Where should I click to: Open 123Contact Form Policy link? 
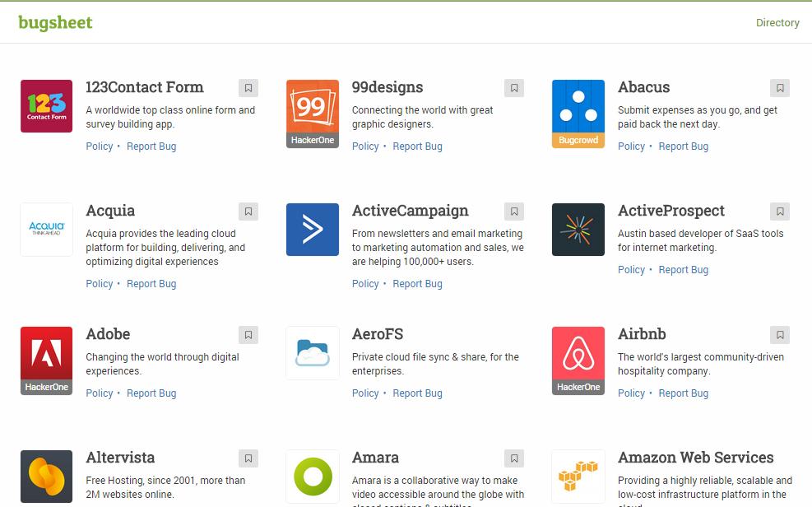click(100, 147)
